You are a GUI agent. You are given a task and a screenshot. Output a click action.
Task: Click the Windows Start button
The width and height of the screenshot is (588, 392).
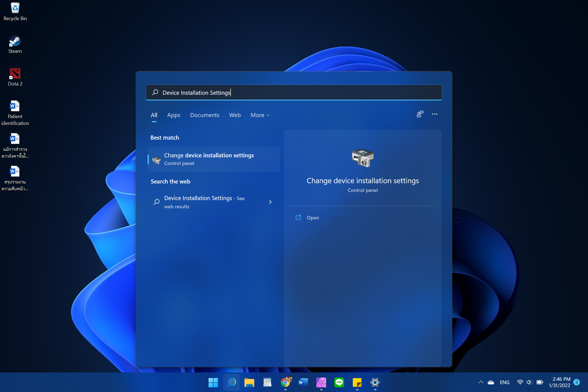click(x=213, y=382)
